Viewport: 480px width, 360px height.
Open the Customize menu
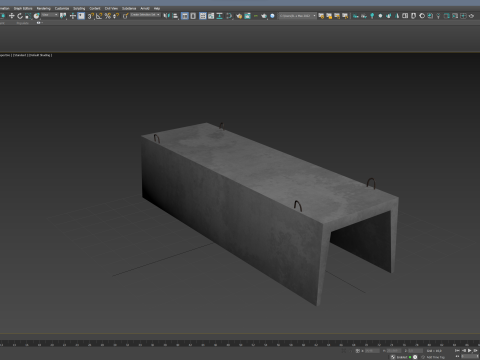pos(62,8)
